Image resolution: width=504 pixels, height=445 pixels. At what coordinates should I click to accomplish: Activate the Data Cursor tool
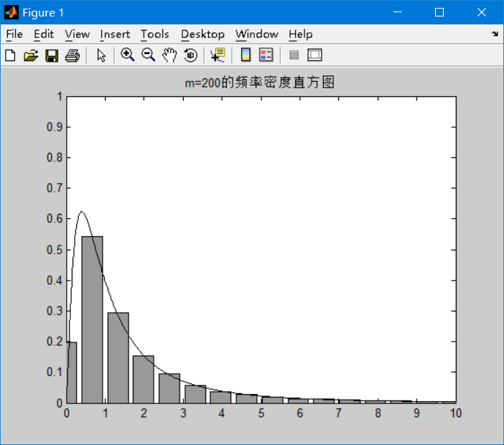click(x=218, y=55)
